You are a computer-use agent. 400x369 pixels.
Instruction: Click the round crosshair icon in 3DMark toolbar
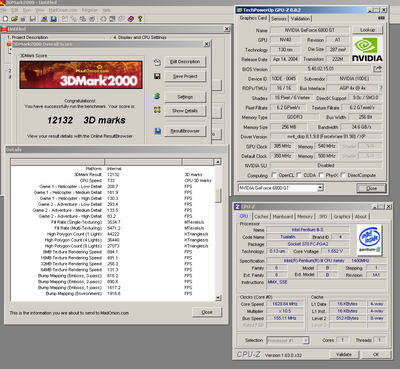(104, 19)
